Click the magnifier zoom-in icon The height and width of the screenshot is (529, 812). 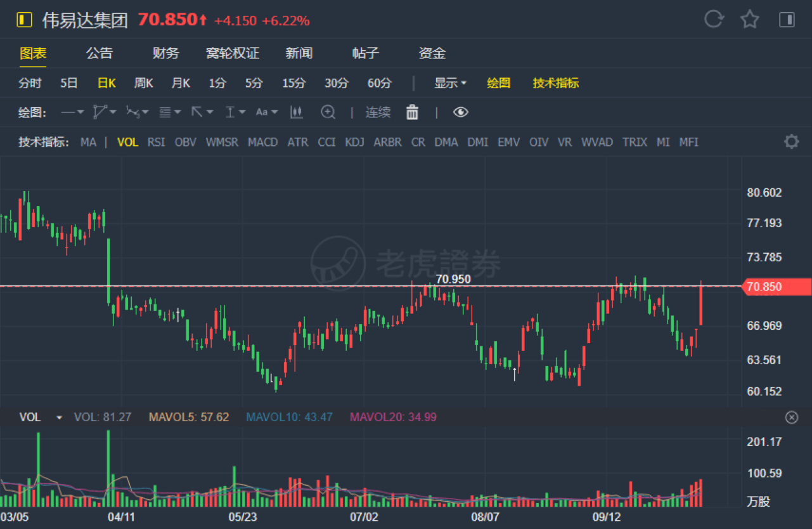coord(328,112)
